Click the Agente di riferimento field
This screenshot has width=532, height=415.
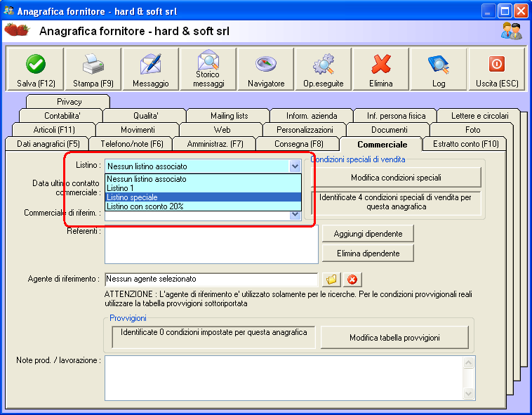[x=211, y=279]
